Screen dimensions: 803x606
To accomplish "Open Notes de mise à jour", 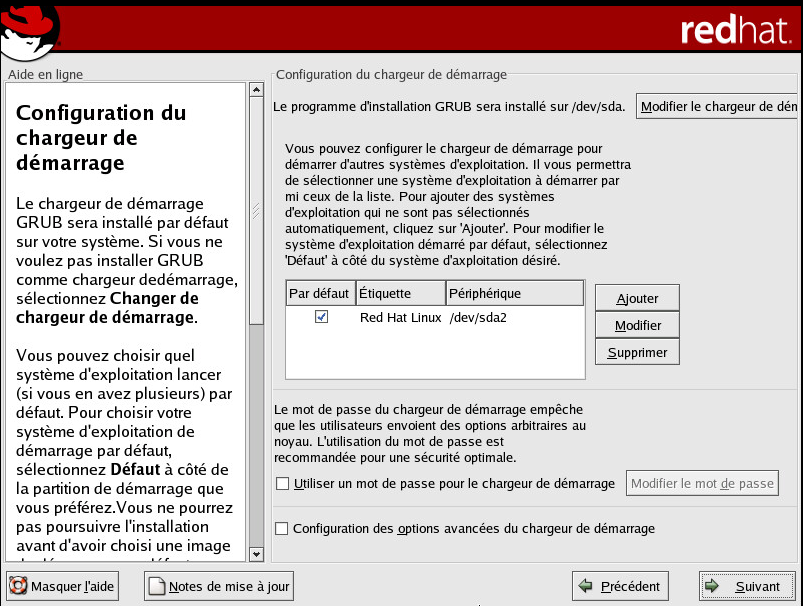I will tap(219, 586).
